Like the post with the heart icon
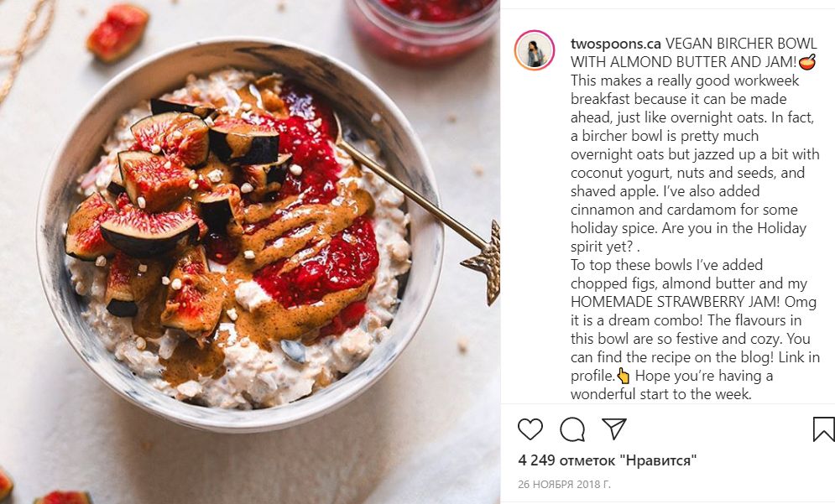The image size is (835, 504). [x=530, y=429]
